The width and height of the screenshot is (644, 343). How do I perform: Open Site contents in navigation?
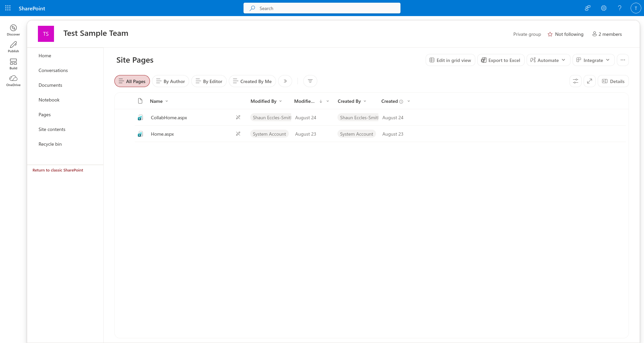tap(52, 129)
